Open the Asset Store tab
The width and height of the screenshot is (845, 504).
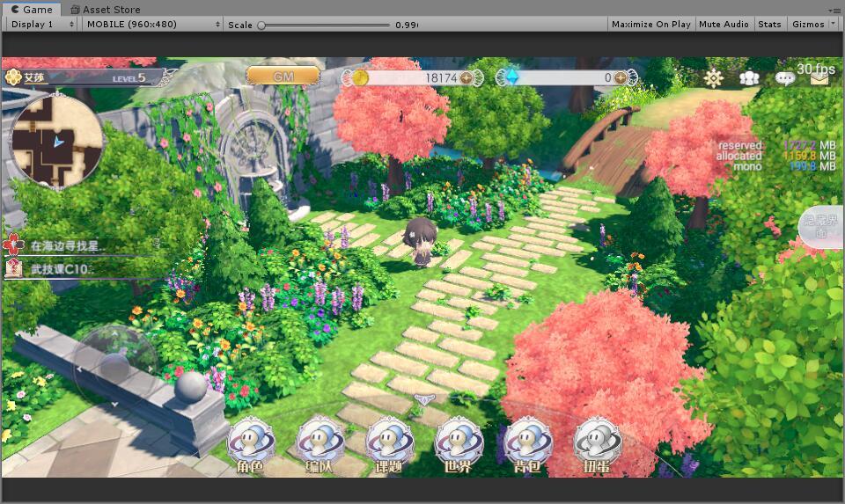click(x=106, y=9)
